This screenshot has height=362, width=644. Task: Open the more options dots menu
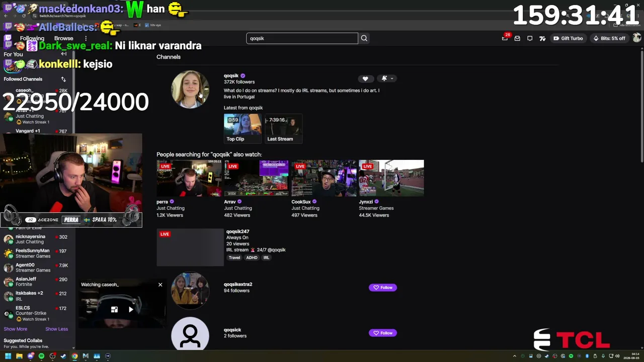point(86,38)
